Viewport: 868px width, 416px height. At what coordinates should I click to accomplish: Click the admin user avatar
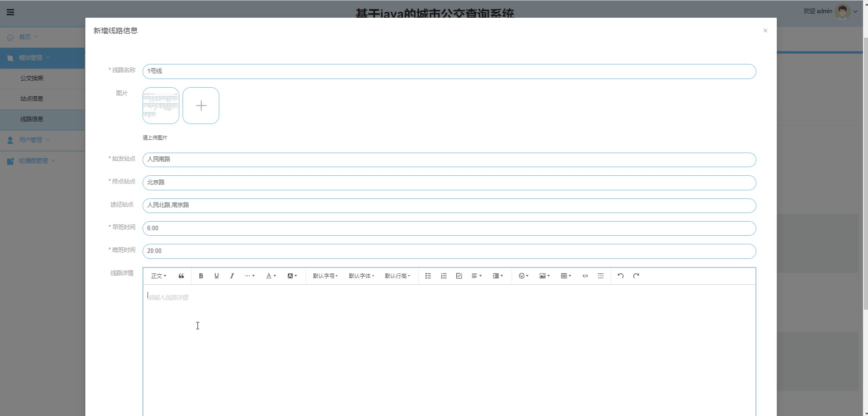pos(843,11)
